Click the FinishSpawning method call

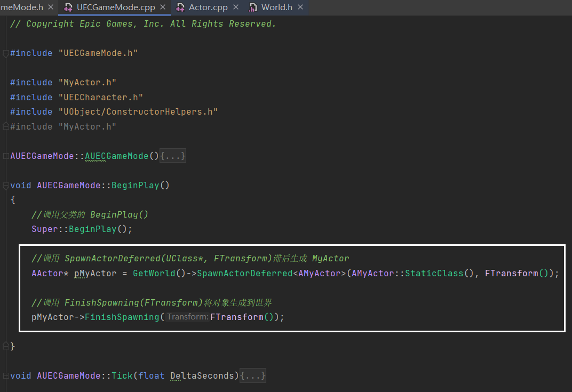122,317
